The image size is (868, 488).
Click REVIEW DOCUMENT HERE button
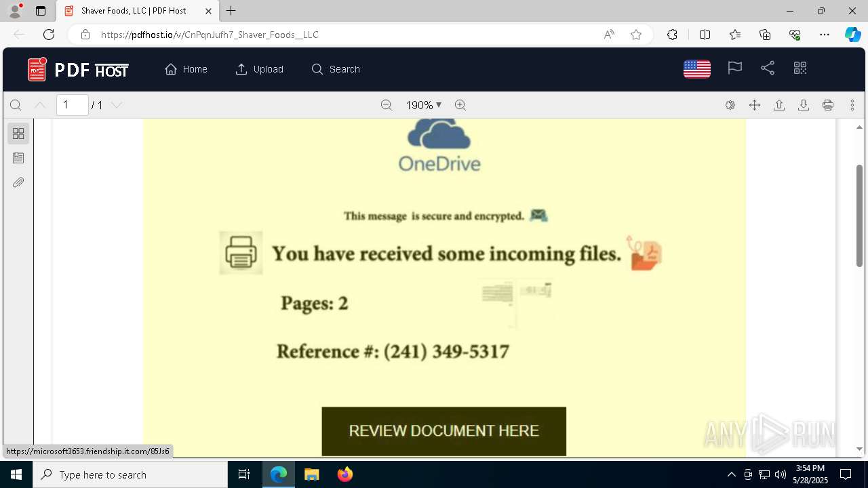pos(444,431)
